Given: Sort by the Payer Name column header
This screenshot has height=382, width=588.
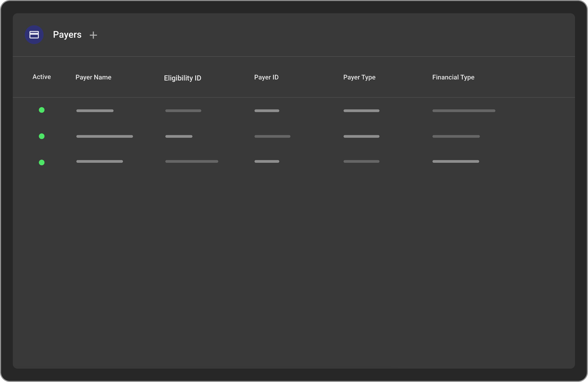Looking at the screenshot, I should (93, 77).
